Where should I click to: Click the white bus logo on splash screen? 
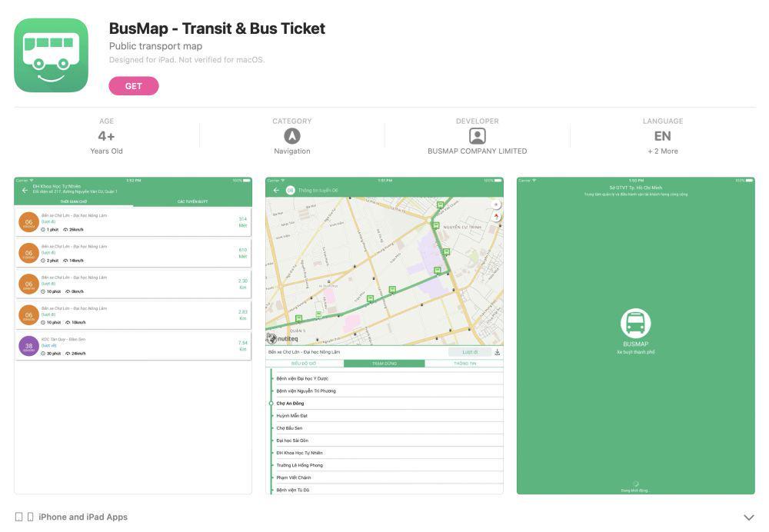click(636, 323)
